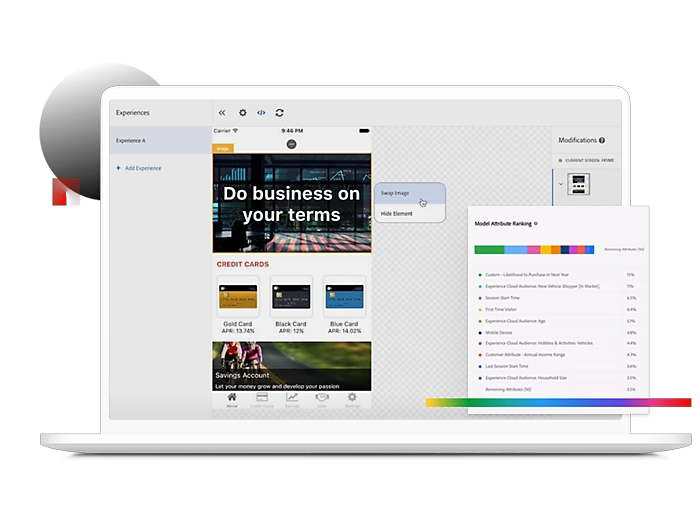The height and width of the screenshot is (525, 700).
Task: Click the green segment of ranking bar
Action: 488,249
